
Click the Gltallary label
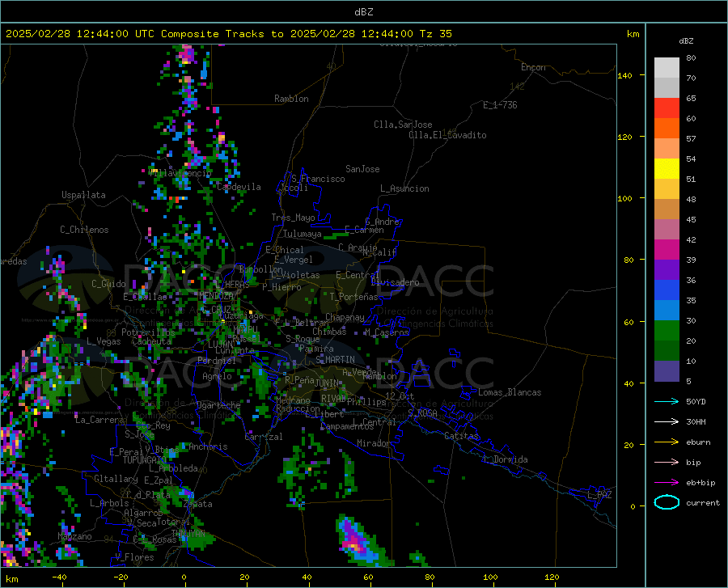point(116,479)
